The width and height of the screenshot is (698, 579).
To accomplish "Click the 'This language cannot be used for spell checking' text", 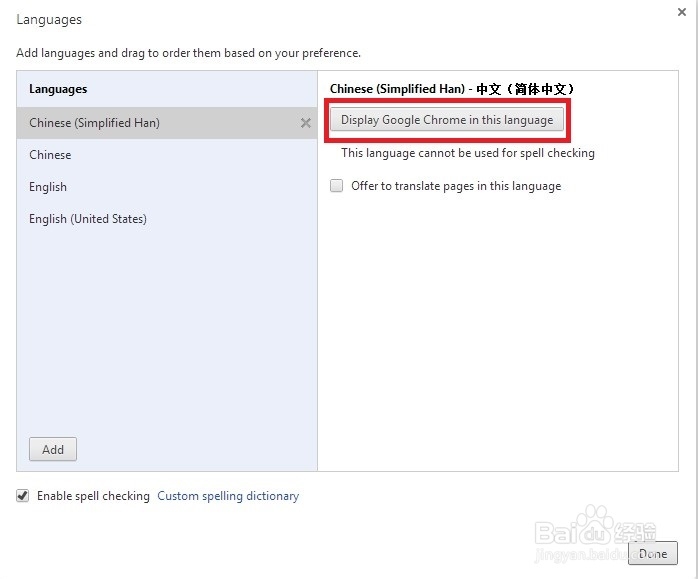I will click(x=468, y=153).
